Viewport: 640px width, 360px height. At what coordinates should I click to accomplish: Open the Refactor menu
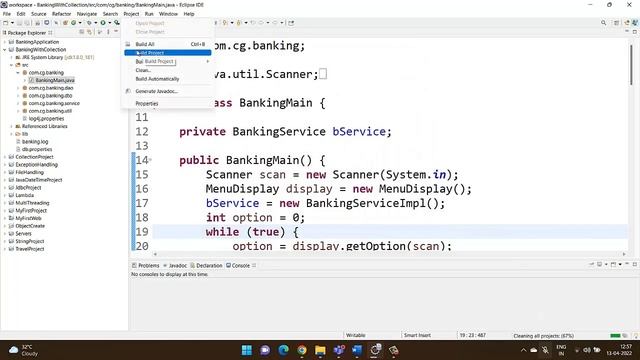(62, 14)
